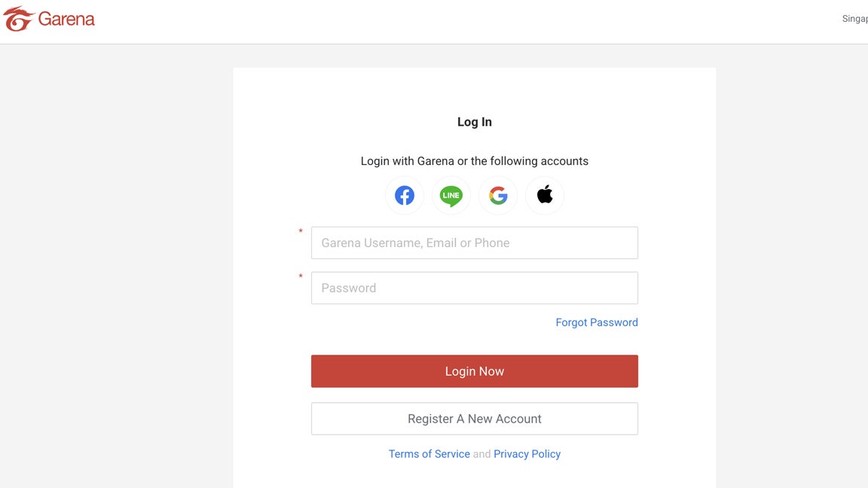Open the Singapore region selector
The image size is (868, 488).
tap(856, 19)
